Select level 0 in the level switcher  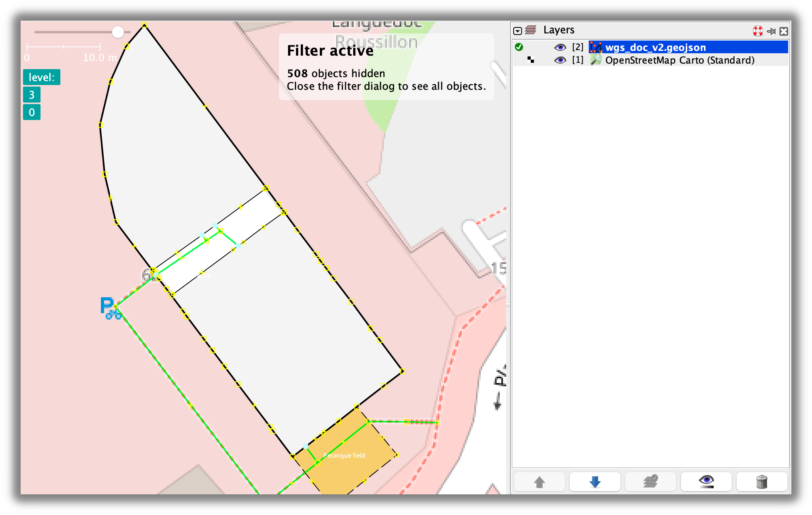point(32,112)
